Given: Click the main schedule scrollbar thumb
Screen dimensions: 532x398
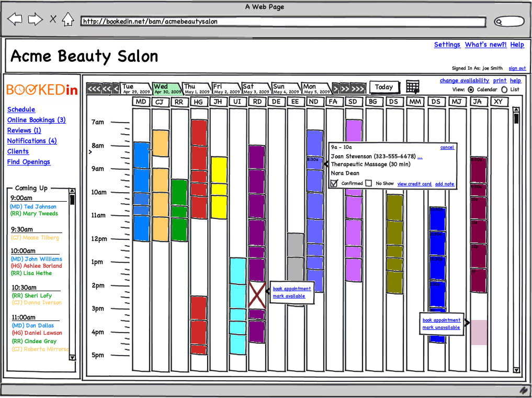Looking at the screenshot, I should point(516,118).
